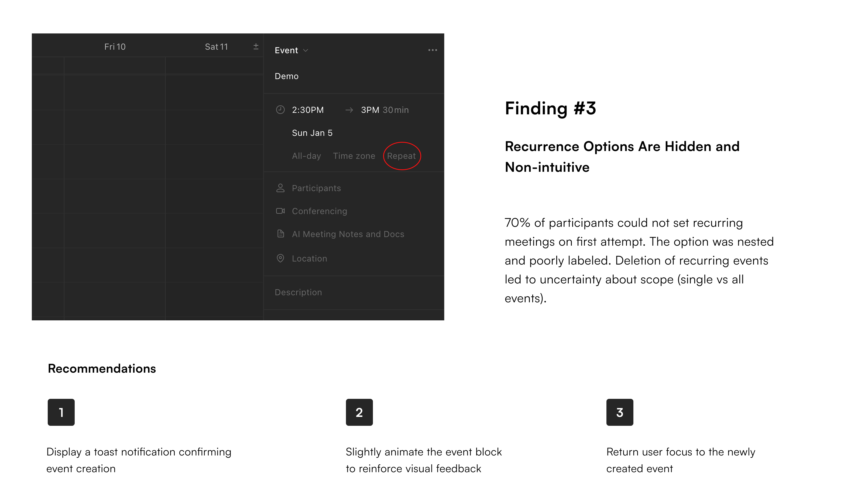Click into the Description field
Image resolution: width=858 pixels, height=504 pixels.
(x=298, y=292)
